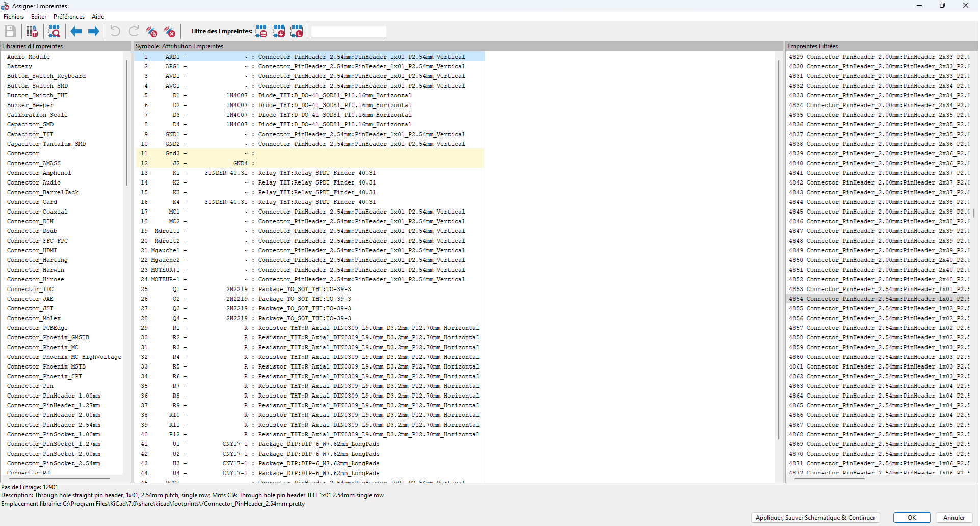View the selected footprint
This screenshot has height=526, width=980.
click(54, 32)
